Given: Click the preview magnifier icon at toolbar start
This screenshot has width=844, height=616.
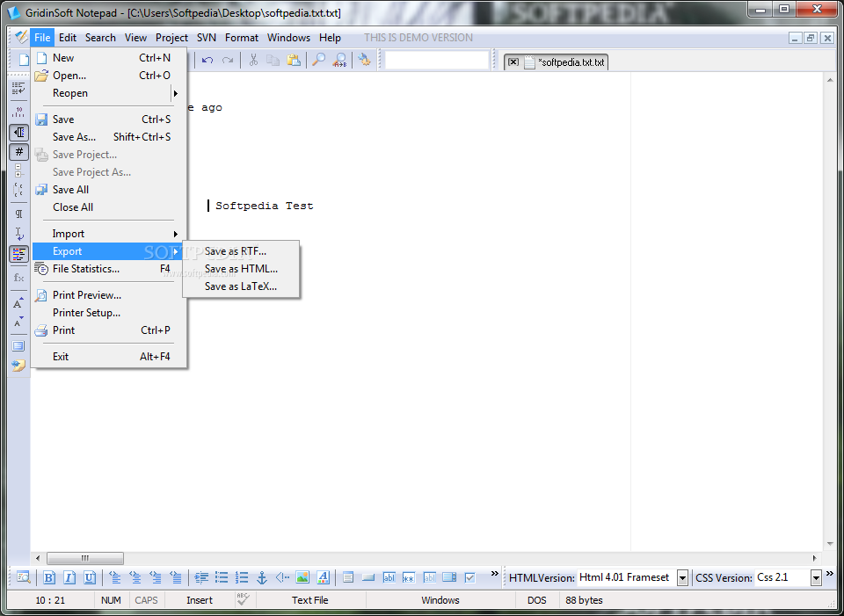Looking at the screenshot, I should click(x=23, y=578).
